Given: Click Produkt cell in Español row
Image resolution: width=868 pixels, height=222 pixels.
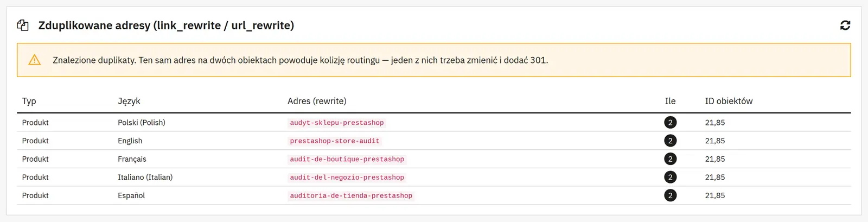Looking at the screenshot, I should coord(35,195).
